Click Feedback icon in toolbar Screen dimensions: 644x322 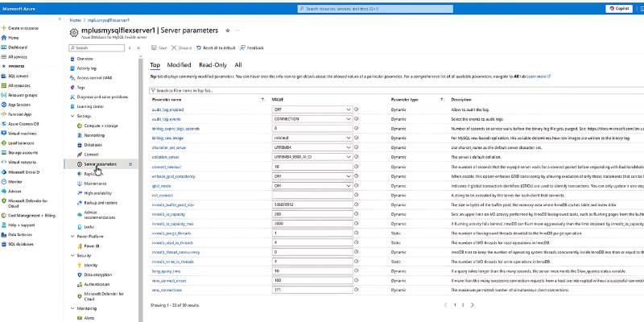click(243, 47)
